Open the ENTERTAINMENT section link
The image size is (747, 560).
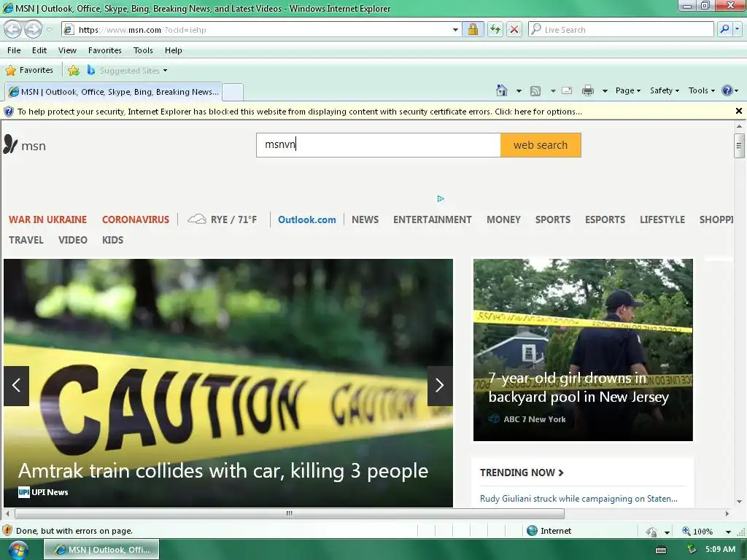click(432, 219)
